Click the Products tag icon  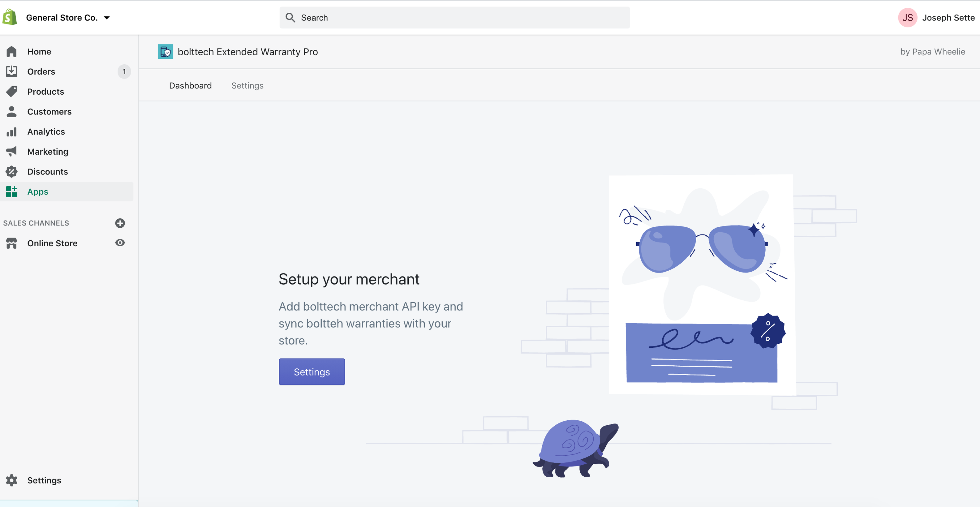click(x=11, y=91)
